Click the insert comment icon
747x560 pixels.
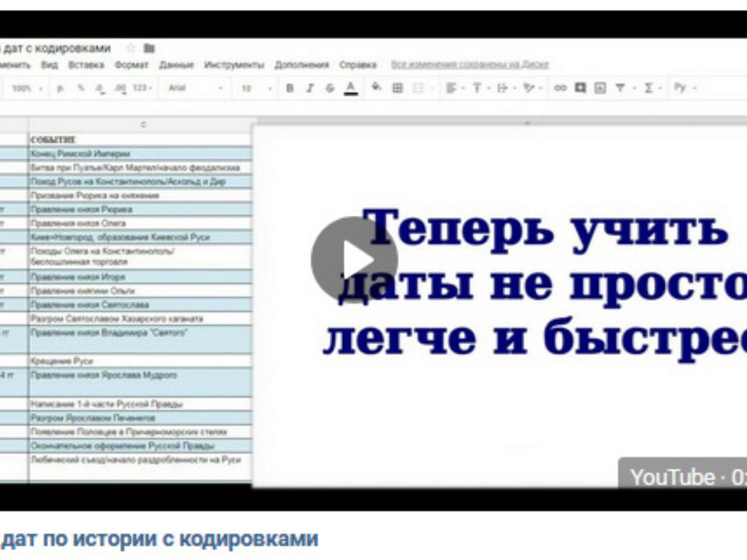coord(580,88)
